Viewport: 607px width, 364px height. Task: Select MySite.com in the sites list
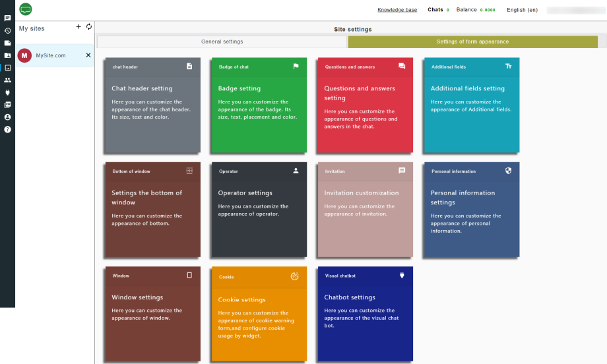tap(50, 56)
